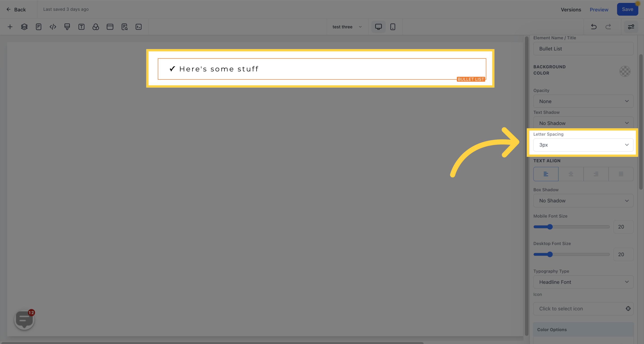Image resolution: width=644 pixels, height=344 pixels.
Task: Open the custom code brackets icon
Action: [x=53, y=27]
